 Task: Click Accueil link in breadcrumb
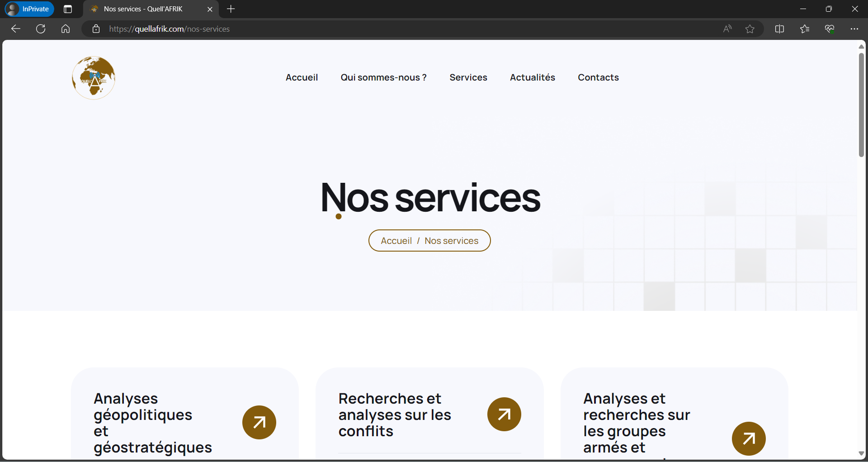coord(396,241)
